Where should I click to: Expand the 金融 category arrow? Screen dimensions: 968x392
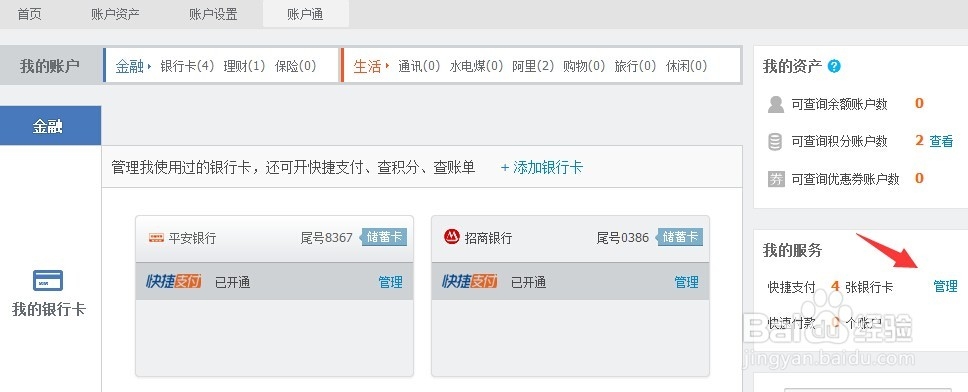coord(149,65)
